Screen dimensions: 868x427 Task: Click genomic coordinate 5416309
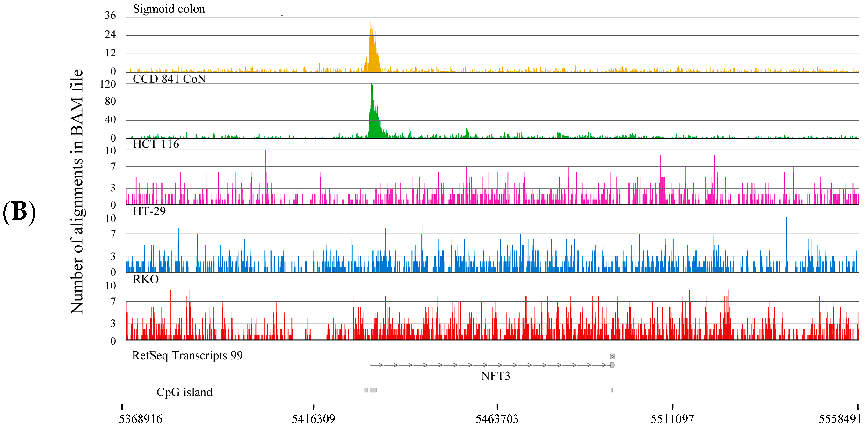[313, 419]
